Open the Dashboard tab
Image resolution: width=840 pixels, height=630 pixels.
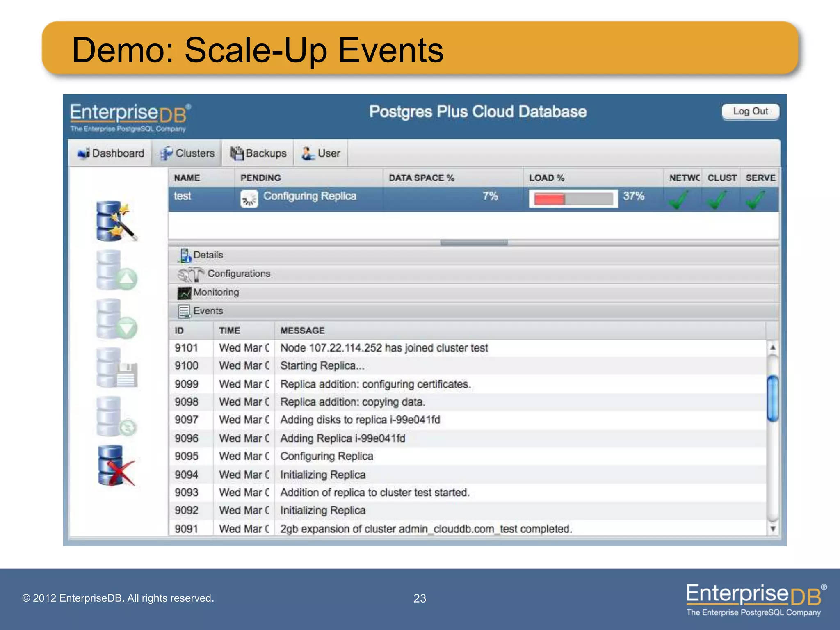click(110, 153)
